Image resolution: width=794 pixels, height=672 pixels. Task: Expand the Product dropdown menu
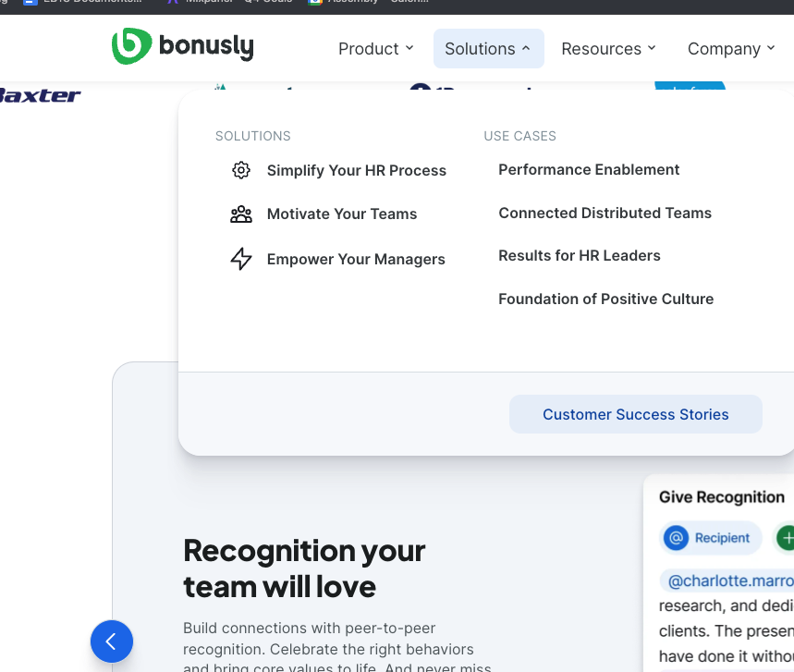click(x=375, y=49)
